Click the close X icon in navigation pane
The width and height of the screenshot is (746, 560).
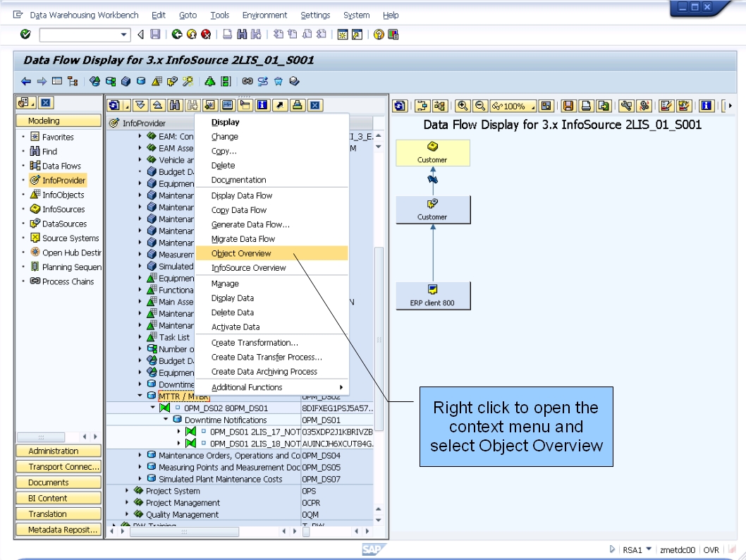click(46, 103)
